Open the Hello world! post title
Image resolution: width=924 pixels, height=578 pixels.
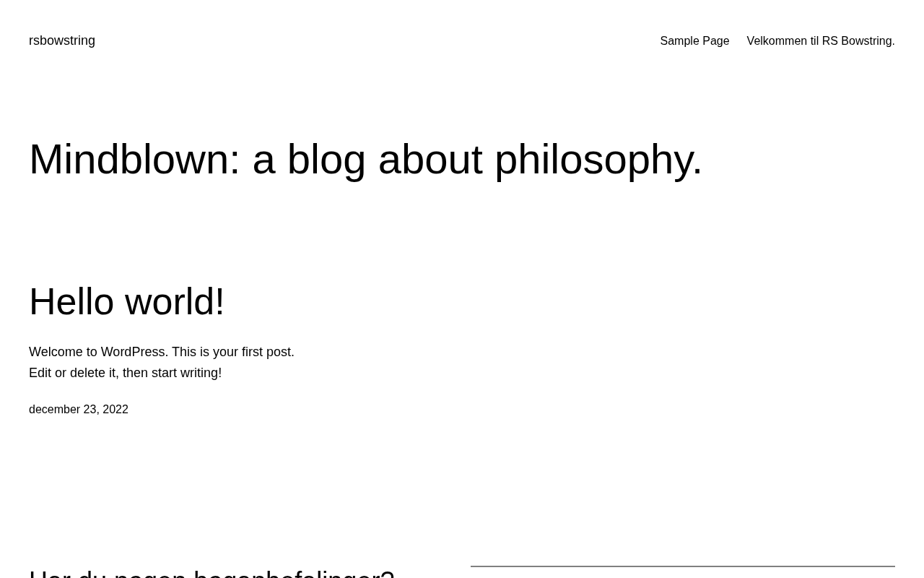127,301
